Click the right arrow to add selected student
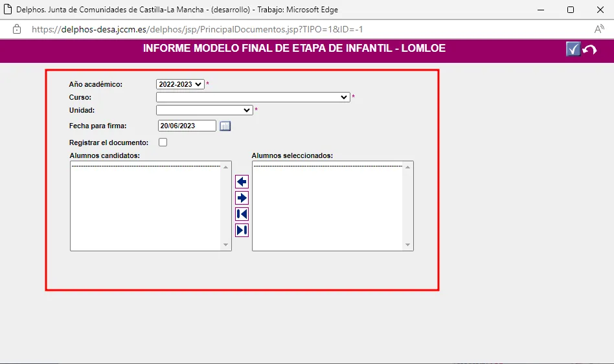This screenshot has width=614, height=364. click(x=242, y=198)
